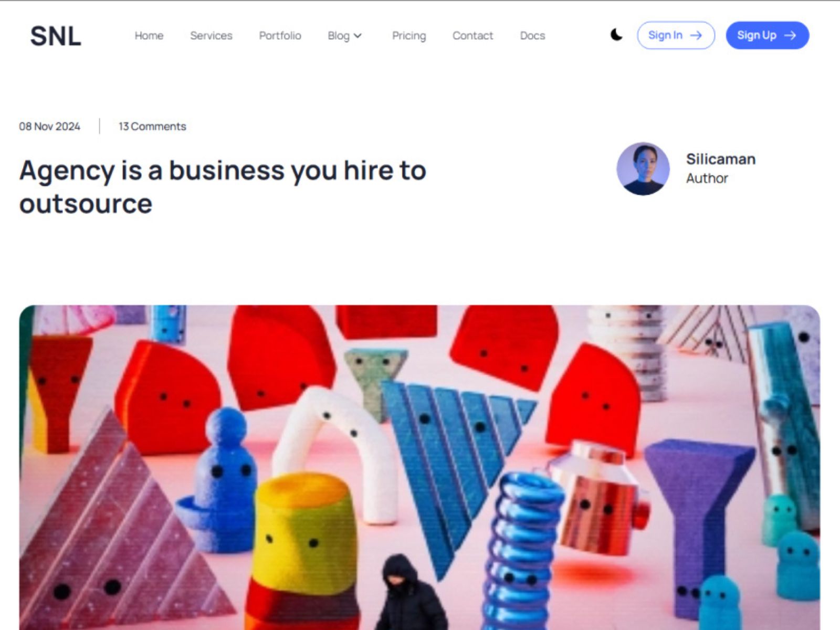Click the Sign In button

tap(676, 35)
